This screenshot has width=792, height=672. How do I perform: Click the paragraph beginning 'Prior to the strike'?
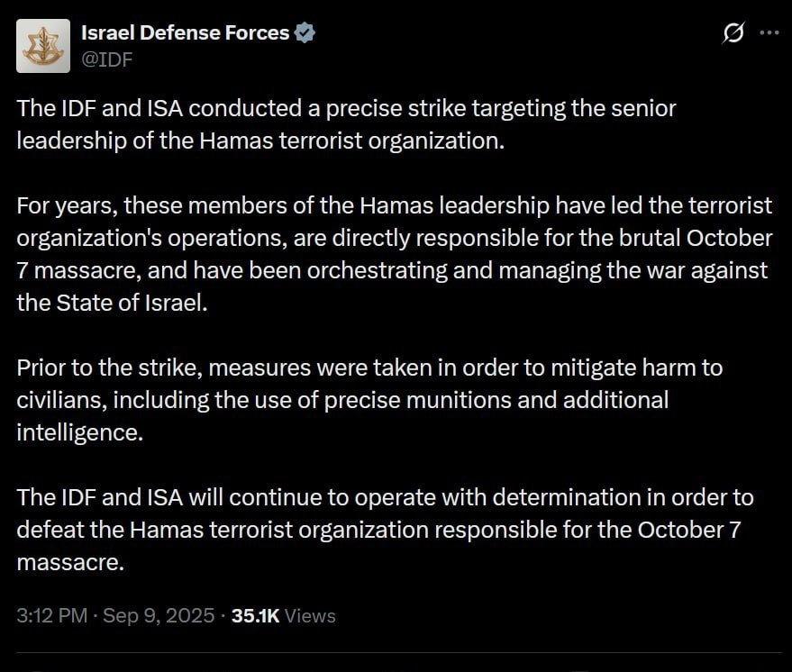click(x=369, y=400)
